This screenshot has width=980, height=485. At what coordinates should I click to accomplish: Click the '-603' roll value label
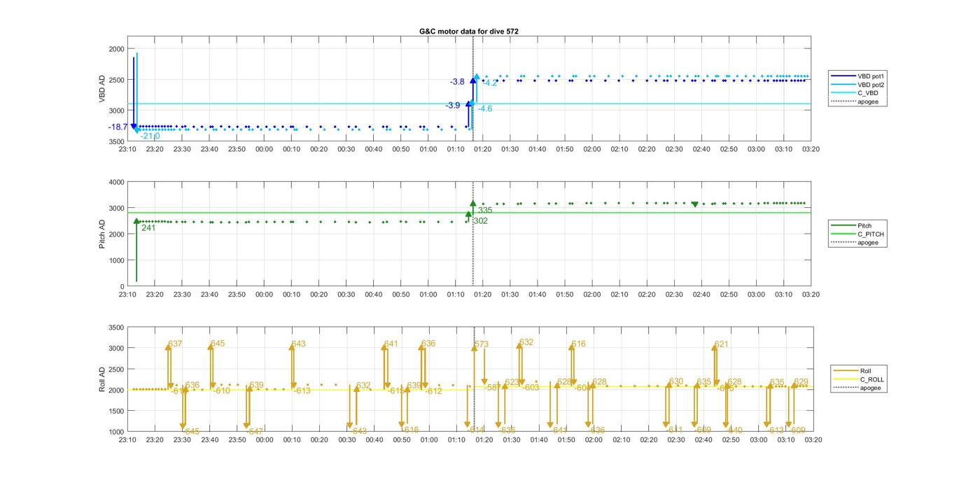(531, 388)
